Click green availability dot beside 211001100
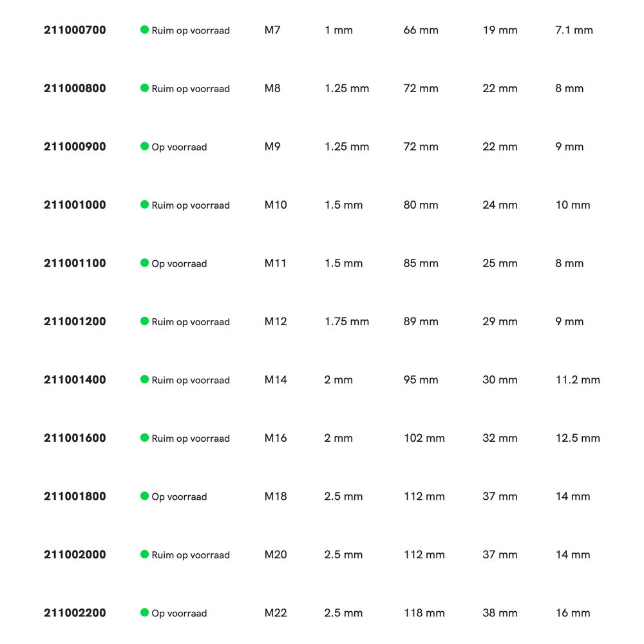This screenshot has height=644, width=644. tap(145, 263)
